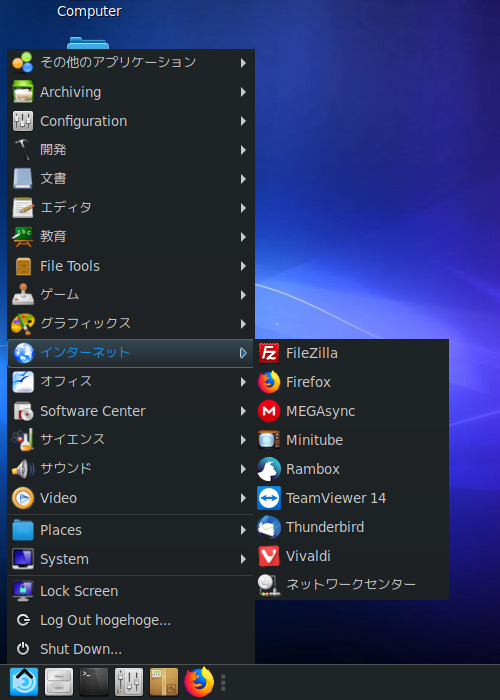Click Firefox icon in the bottom panel

199,682
